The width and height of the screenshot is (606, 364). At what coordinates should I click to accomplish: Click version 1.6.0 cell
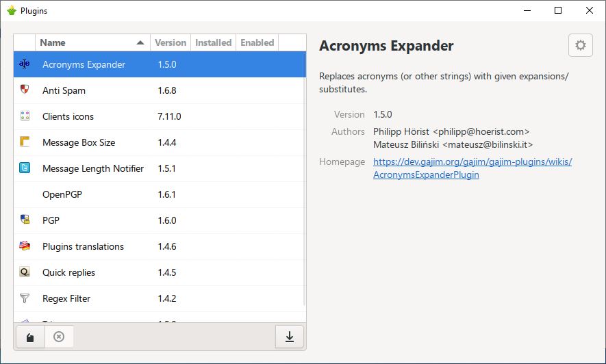(167, 220)
